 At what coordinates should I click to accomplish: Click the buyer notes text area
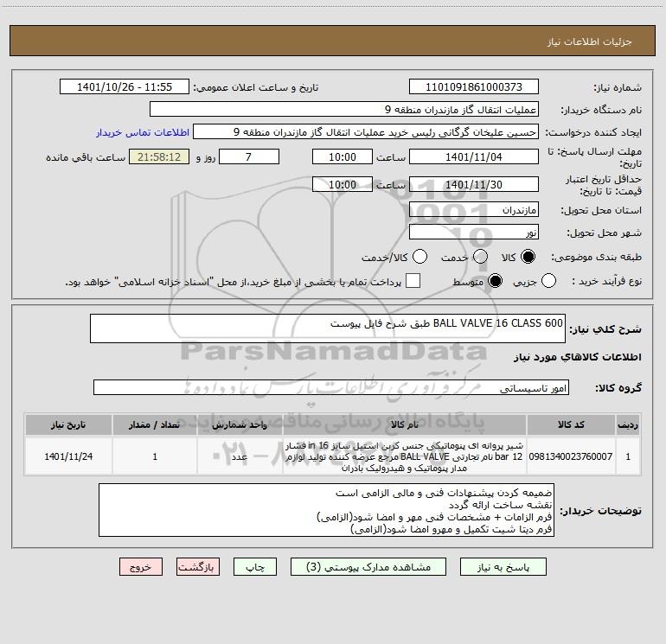point(326,510)
